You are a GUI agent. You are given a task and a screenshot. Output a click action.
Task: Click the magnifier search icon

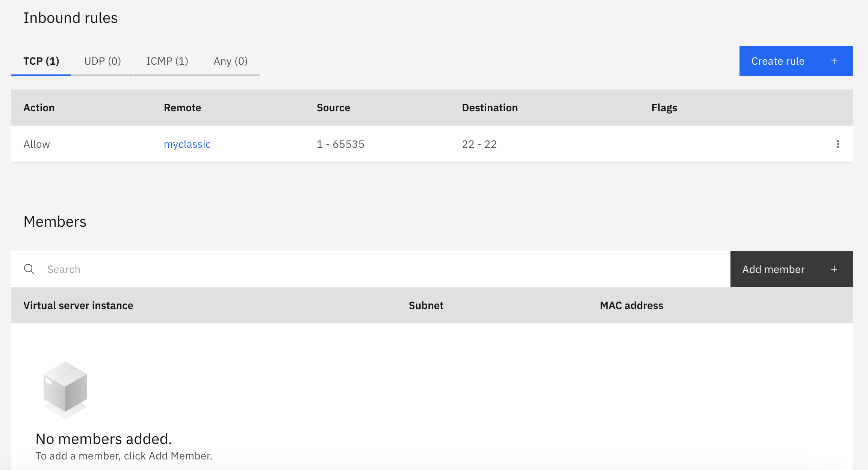point(29,269)
